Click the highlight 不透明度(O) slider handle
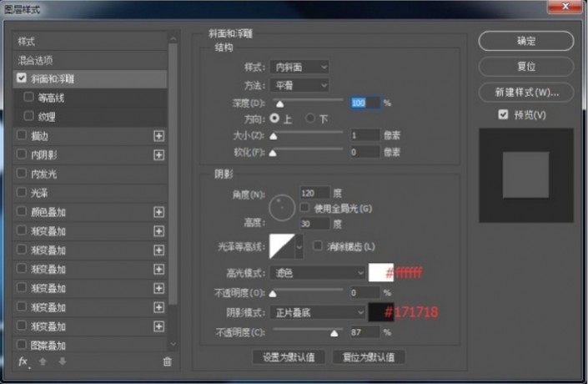The image size is (588, 384). [273, 294]
